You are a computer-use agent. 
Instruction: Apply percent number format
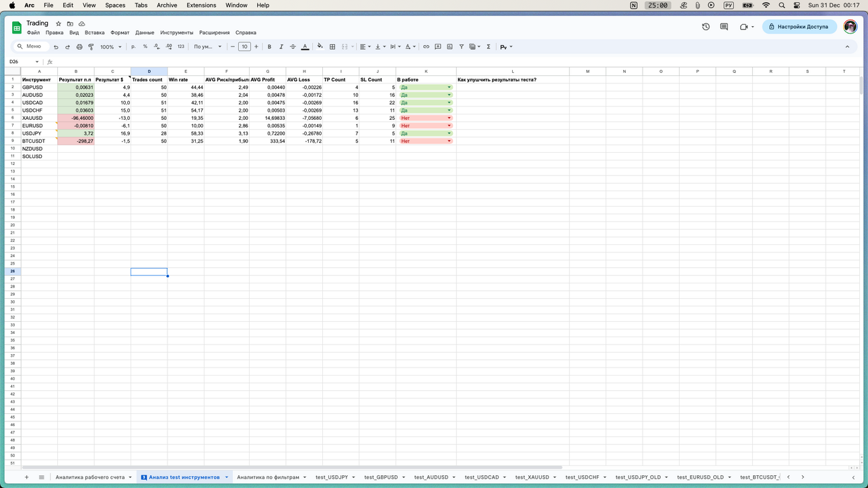145,47
